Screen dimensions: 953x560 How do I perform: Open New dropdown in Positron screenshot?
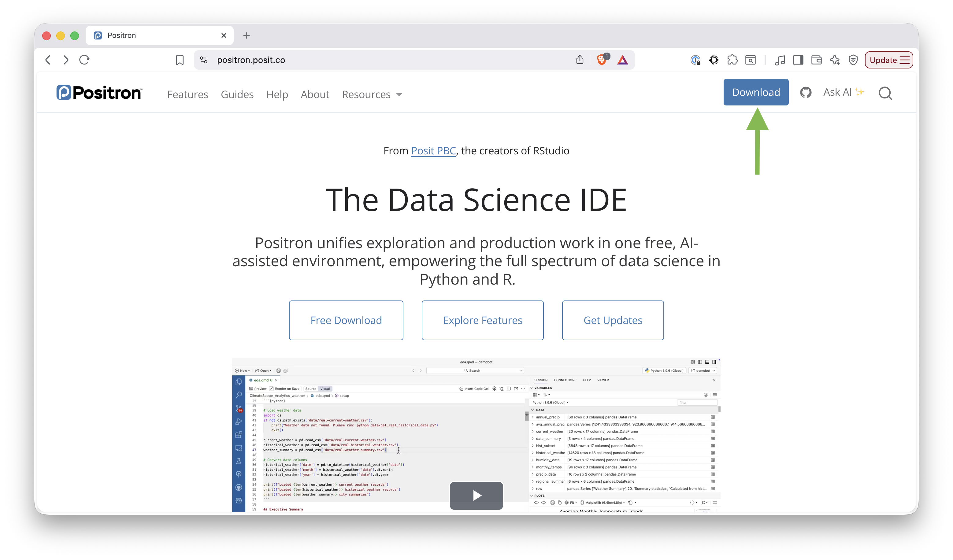point(242,371)
